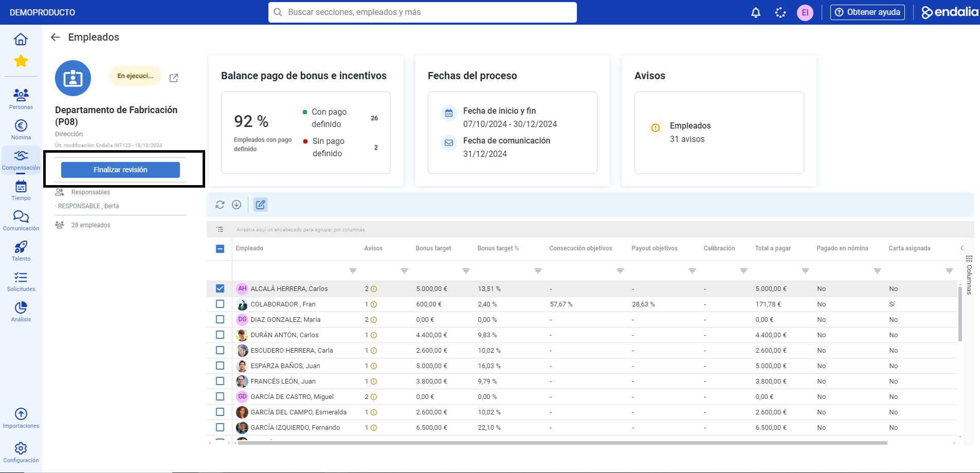This screenshot has width=980, height=473.
Task: Open the Nómina section in sidebar
Action: pos(21,130)
